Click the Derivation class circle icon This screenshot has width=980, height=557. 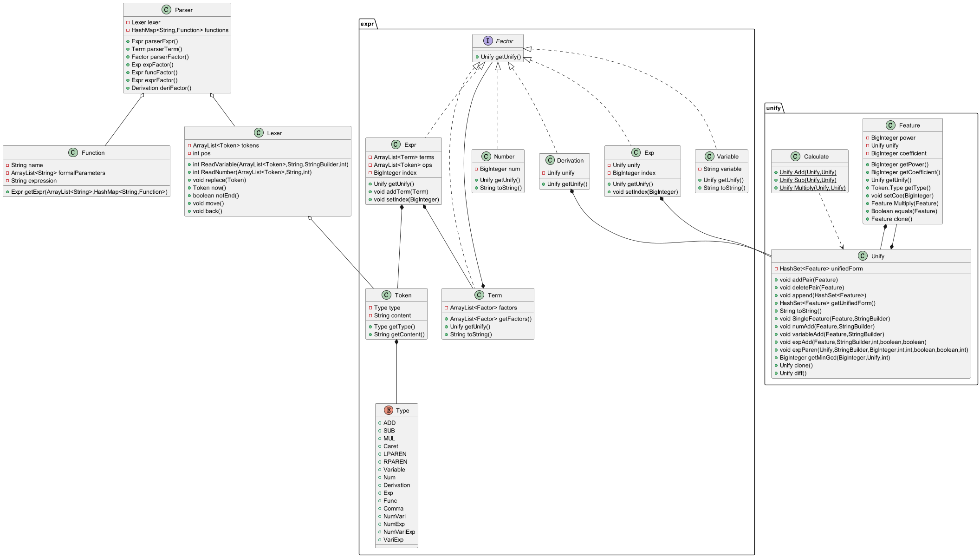[x=550, y=160]
